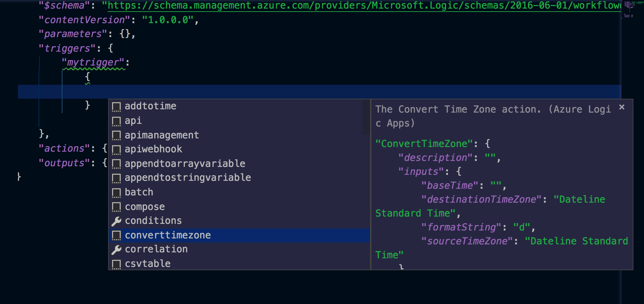Select the apiwebhook suggestion
The height and width of the screenshot is (304, 644).
(x=153, y=149)
